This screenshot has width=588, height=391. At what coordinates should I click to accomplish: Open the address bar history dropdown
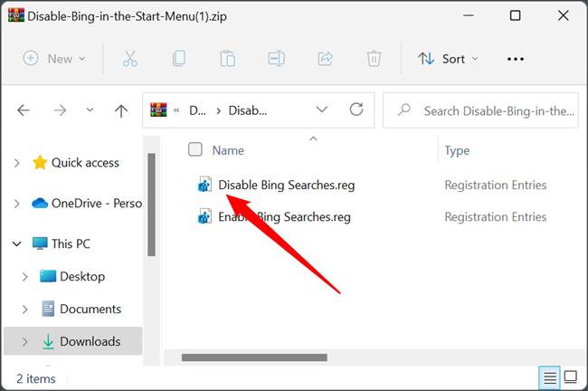click(321, 110)
